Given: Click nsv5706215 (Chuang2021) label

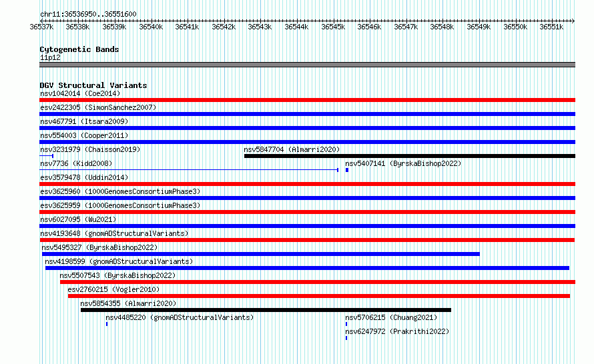Looking at the screenshot, I should click(391, 317).
